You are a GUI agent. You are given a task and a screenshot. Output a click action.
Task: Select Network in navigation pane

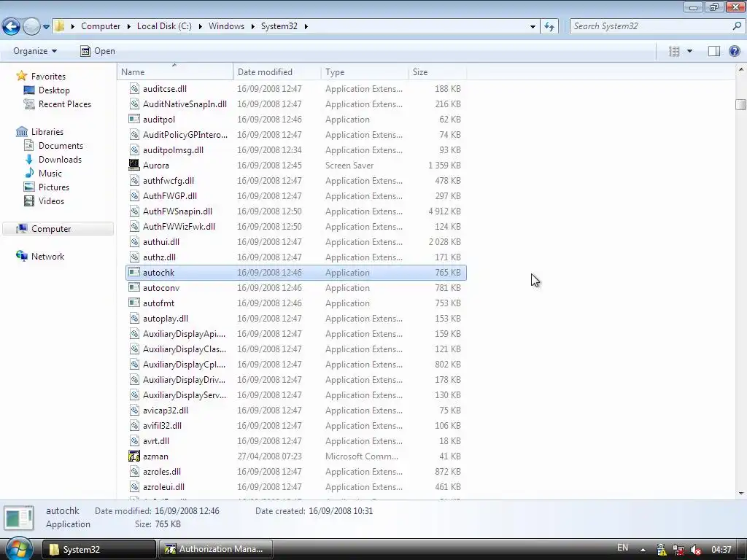click(x=40, y=256)
